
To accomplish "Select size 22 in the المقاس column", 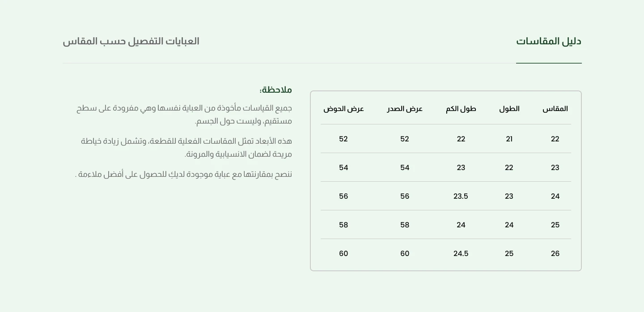I will [x=555, y=139].
